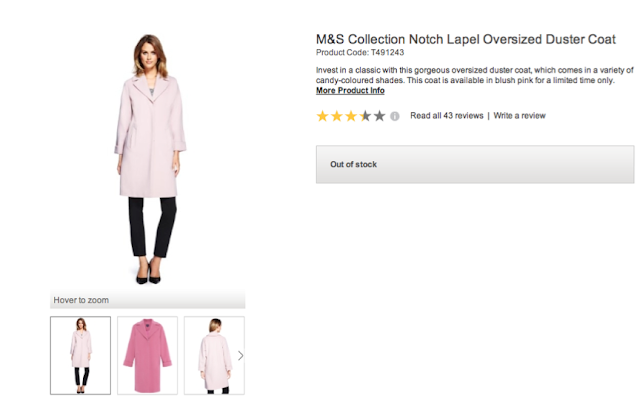Click the half-filled fourth rating star

[x=365, y=116]
